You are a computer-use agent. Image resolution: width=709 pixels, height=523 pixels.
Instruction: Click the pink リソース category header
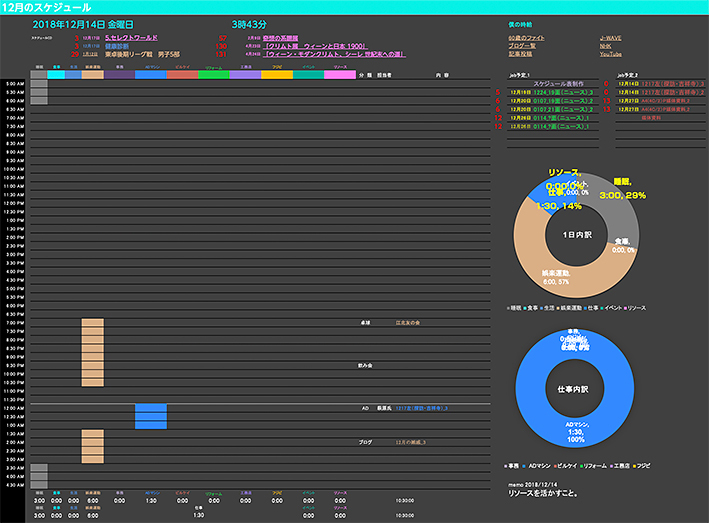click(x=340, y=74)
